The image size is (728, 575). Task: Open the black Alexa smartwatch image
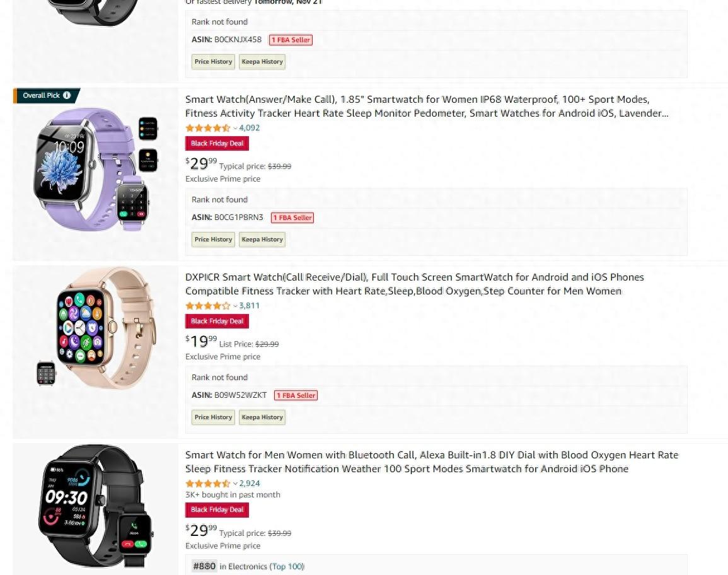(95, 506)
